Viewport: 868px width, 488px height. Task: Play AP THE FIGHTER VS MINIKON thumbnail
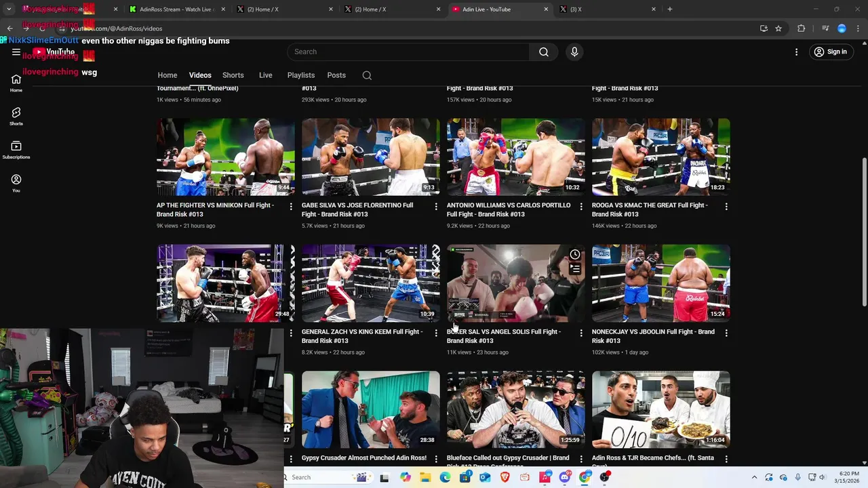pos(226,157)
